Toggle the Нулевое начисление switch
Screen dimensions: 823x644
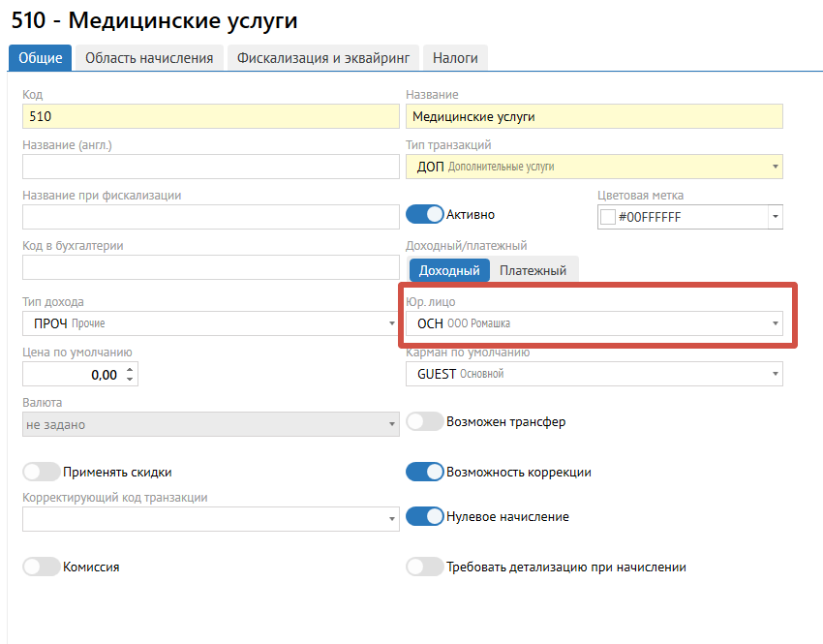[424, 516]
